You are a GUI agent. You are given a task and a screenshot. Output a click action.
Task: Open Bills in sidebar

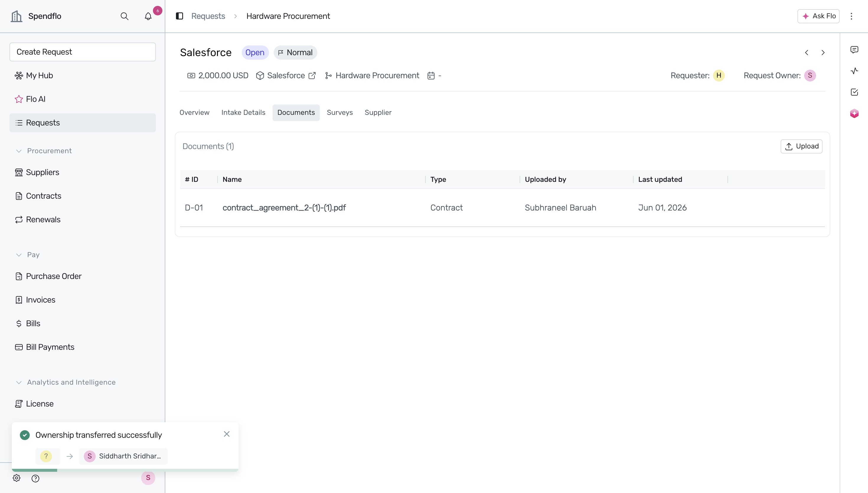pyautogui.click(x=83, y=323)
